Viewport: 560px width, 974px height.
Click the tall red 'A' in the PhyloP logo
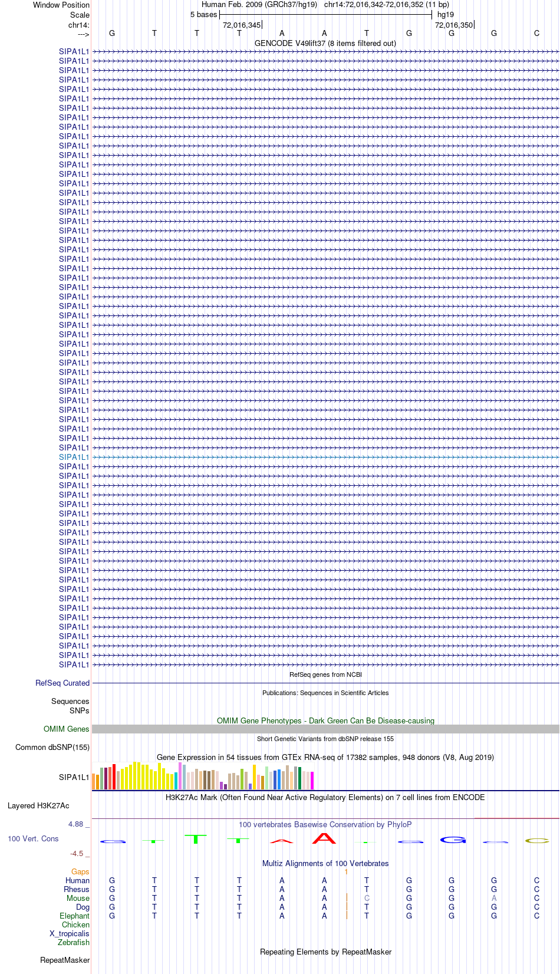point(324,838)
